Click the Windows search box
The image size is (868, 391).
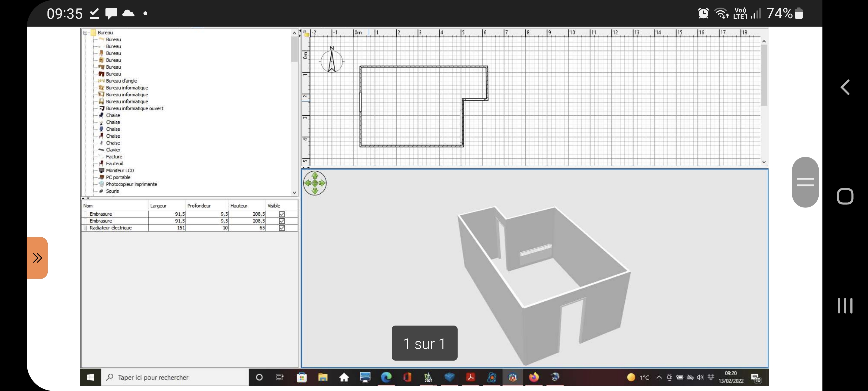click(175, 377)
